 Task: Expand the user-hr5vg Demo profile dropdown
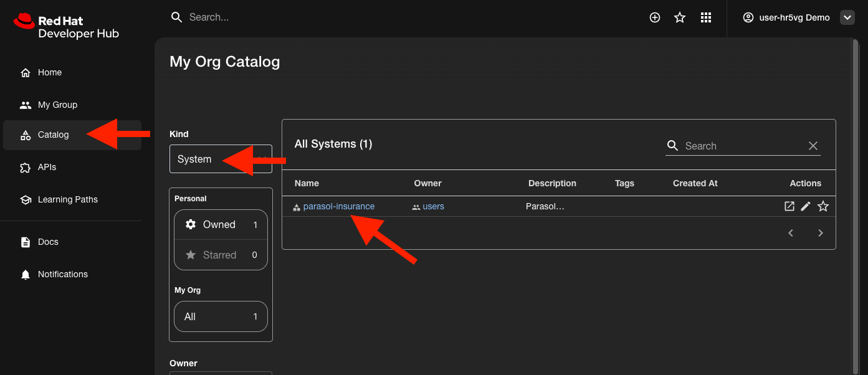click(x=847, y=17)
